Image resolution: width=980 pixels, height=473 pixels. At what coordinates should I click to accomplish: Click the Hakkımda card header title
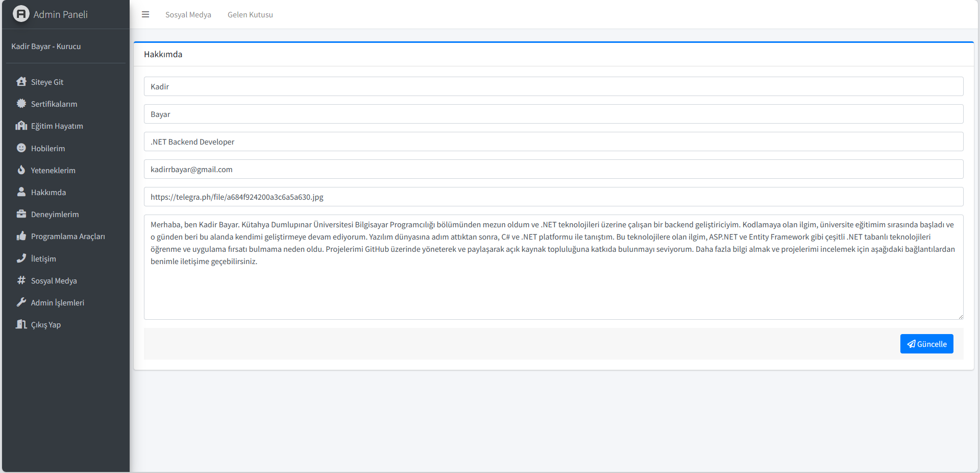click(x=163, y=54)
